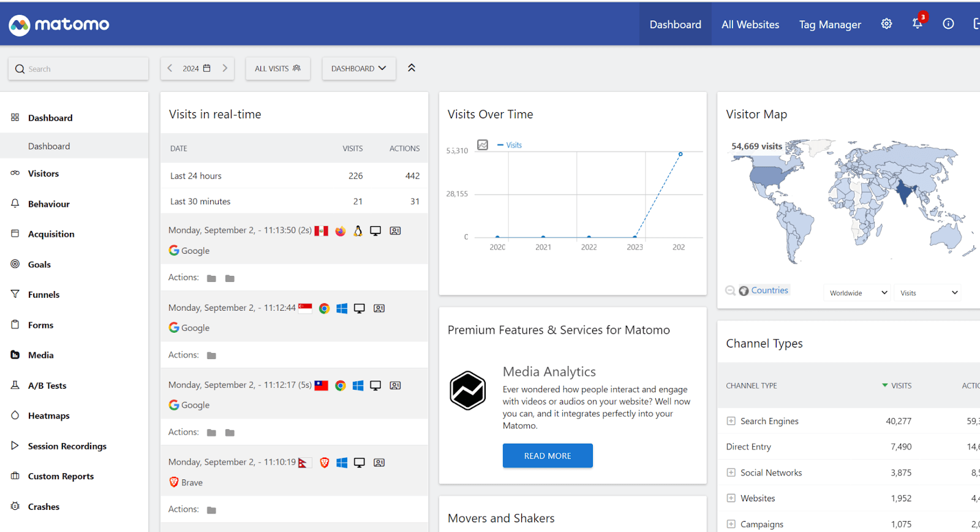Image resolution: width=980 pixels, height=532 pixels.
Task: Click the 2024 data point on chart
Action: coord(680,154)
